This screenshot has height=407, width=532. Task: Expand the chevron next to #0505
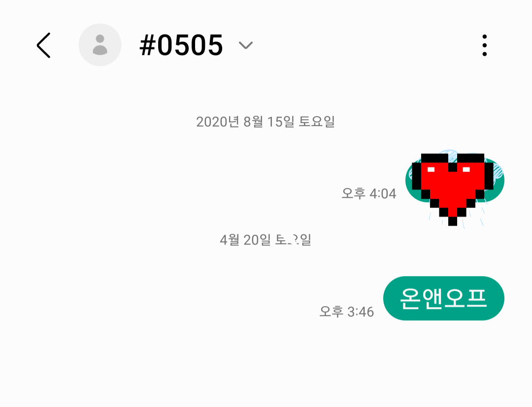tap(246, 45)
